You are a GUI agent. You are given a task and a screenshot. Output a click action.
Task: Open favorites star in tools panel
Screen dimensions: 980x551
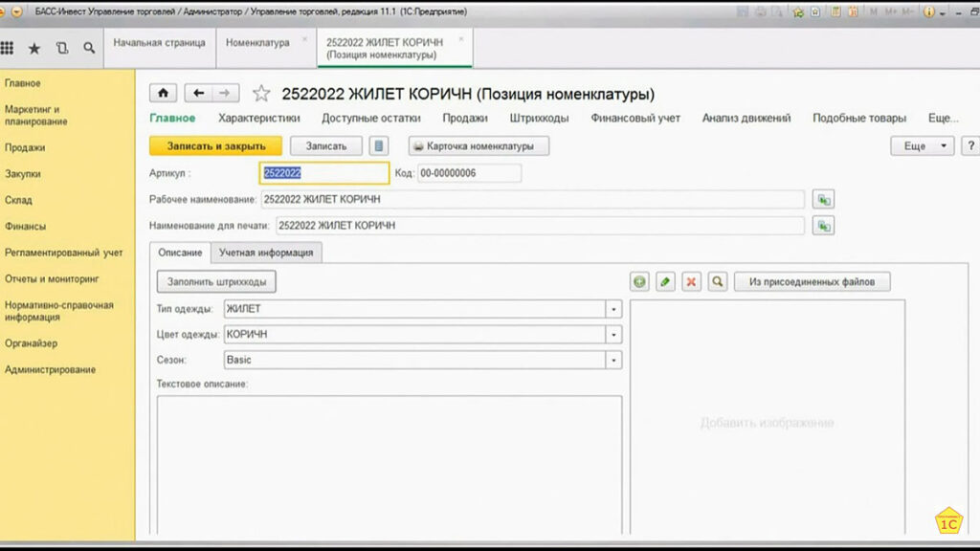(34, 48)
